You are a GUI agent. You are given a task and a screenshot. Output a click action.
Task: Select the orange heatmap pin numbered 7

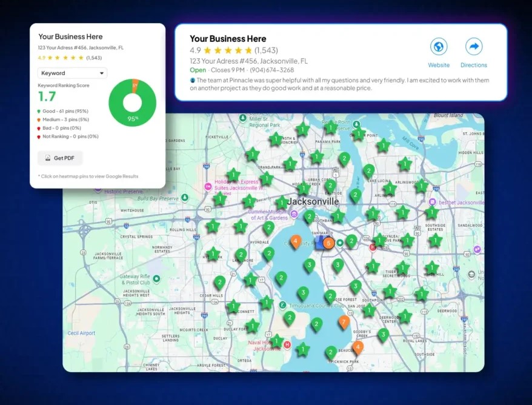coord(344,321)
